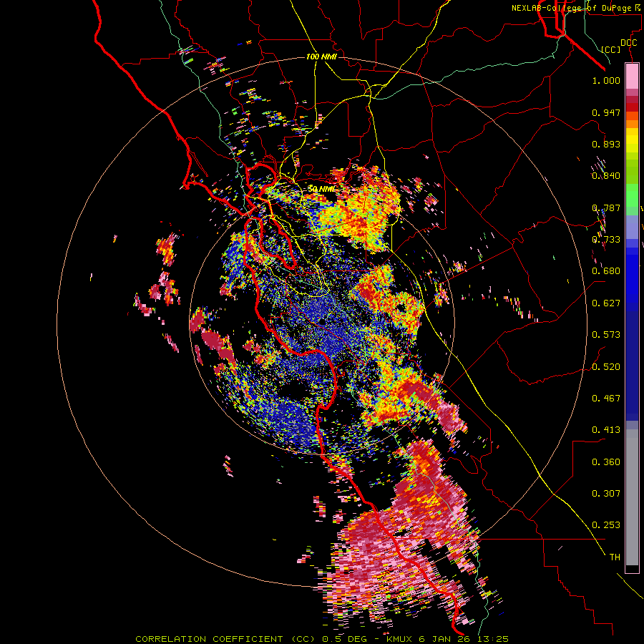
Task: Click the 0.253 scale value
Action: (606, 525)
